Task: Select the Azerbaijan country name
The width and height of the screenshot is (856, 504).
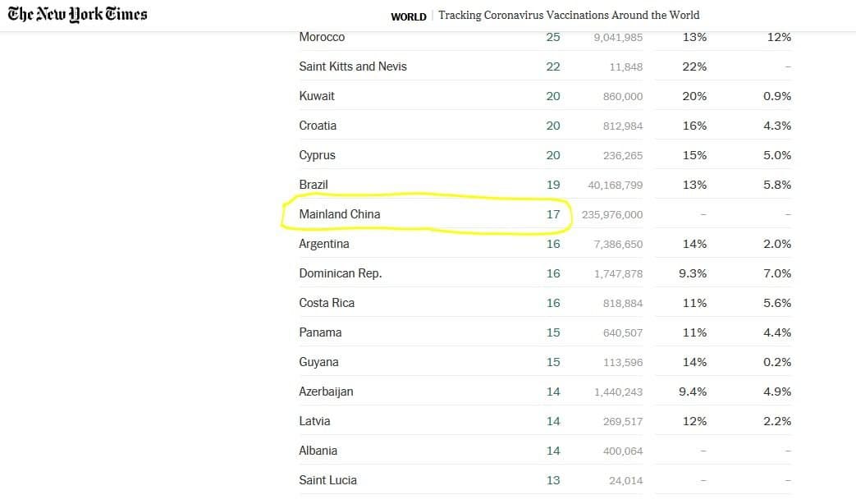Action: [326, 392]
